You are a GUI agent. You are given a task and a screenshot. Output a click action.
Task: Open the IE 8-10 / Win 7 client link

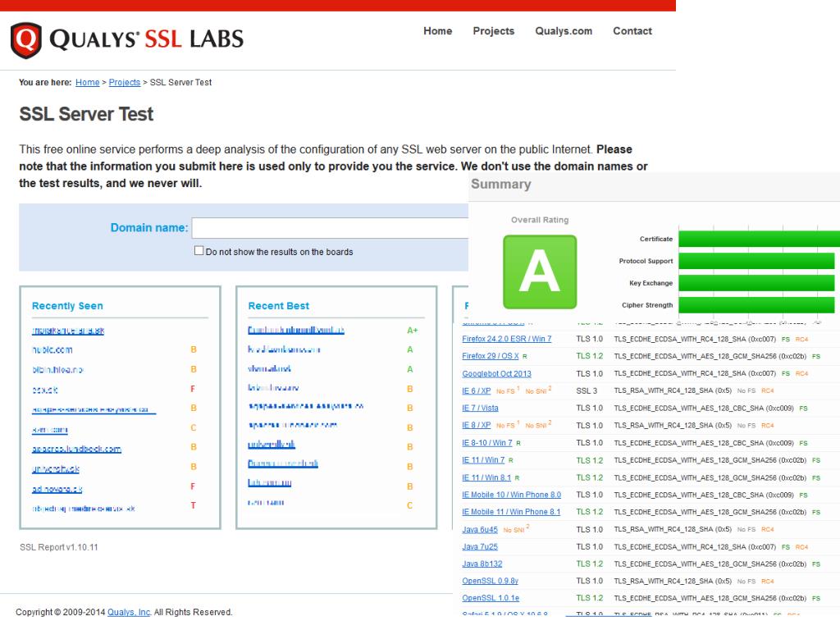(x=487, y=443)
